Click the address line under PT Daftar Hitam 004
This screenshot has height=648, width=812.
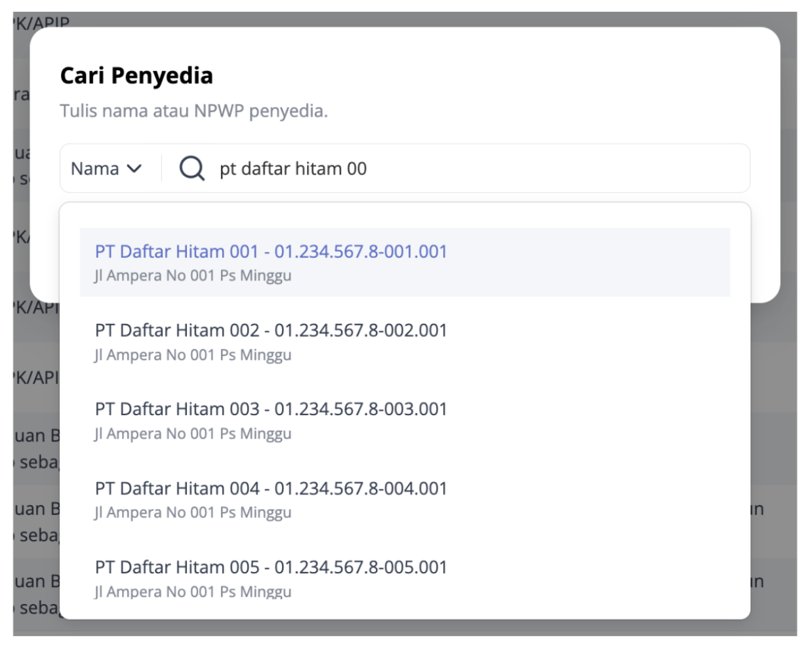click(193, 513)
